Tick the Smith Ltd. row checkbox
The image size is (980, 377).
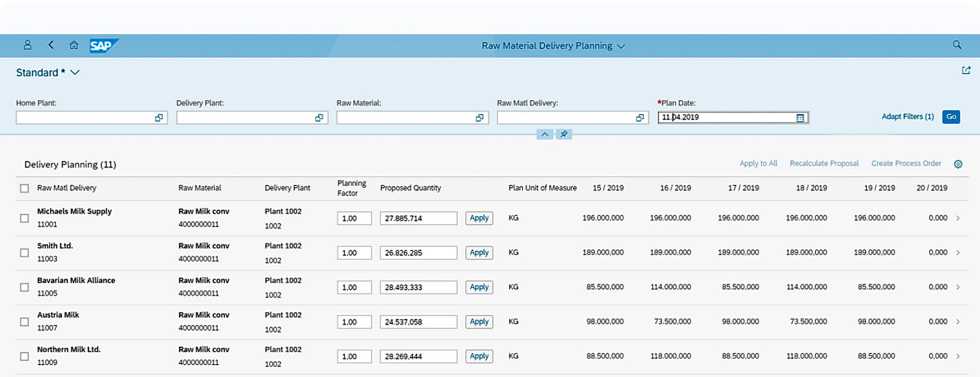coord(24,253)
